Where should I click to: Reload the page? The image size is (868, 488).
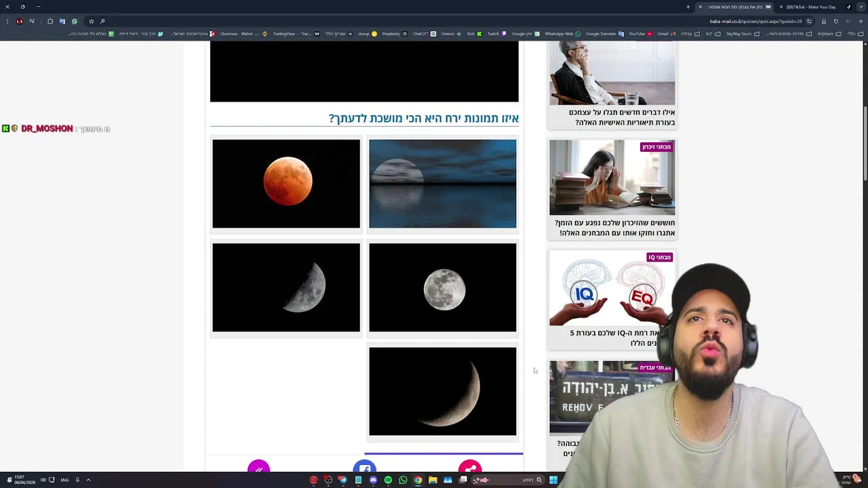tap(836, 21)
